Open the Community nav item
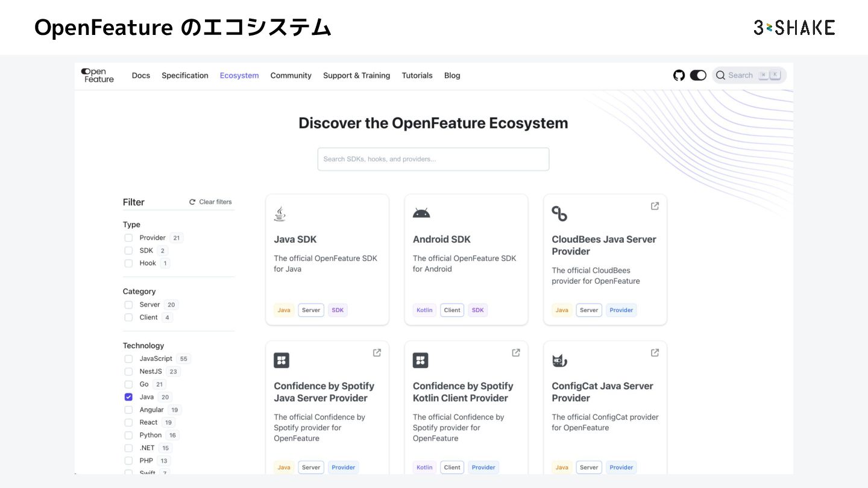This screenshot has width=868, height=488. [x=291, y=75]
